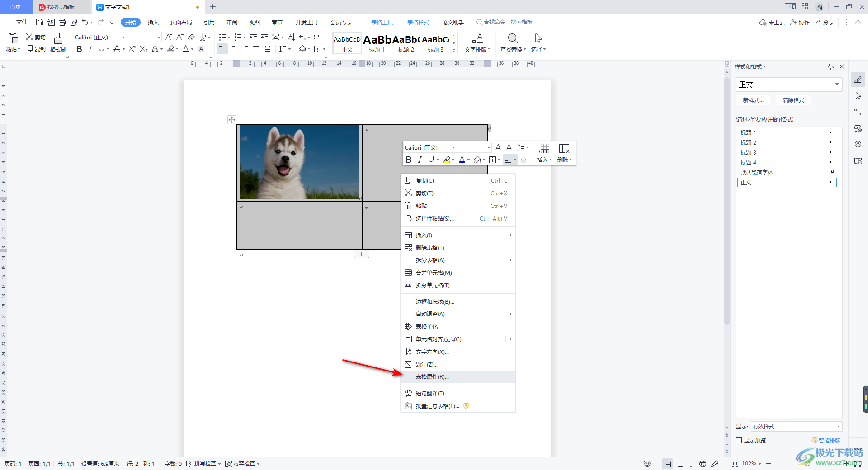Screen dimensions: 868x470
Task: Select Table Properties in context menu
Action: coord(458,376)
